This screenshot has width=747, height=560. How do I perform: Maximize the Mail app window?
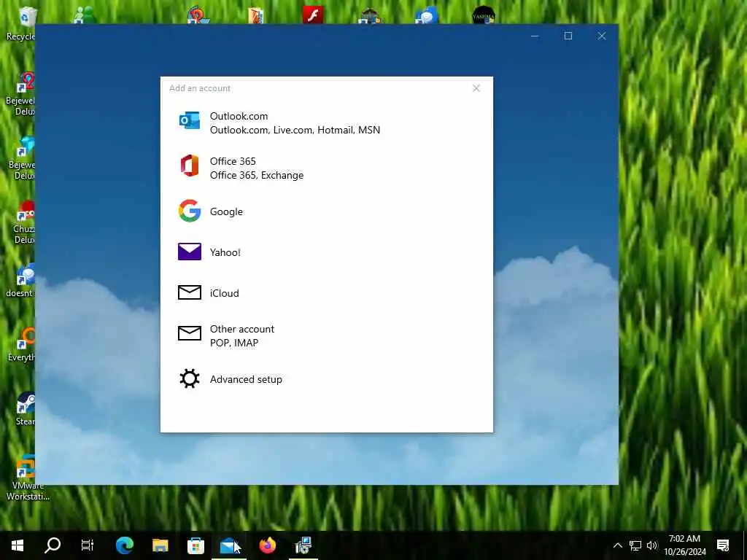(x=568, y=36)
